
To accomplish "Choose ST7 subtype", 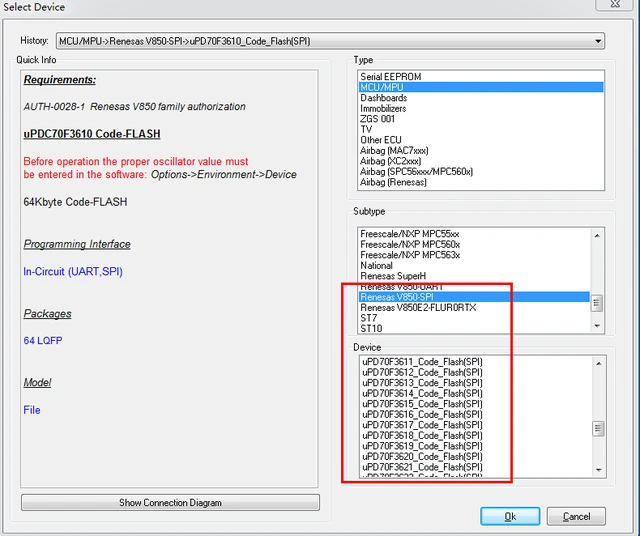I will coord(474,318).
